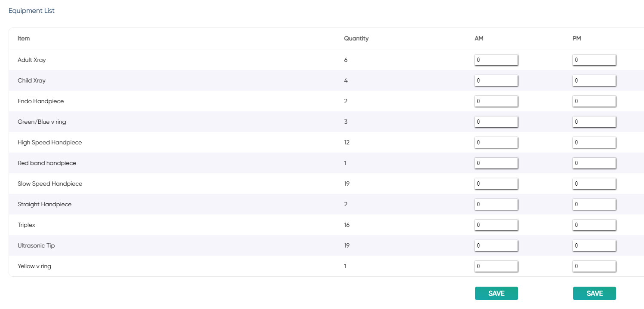This screenshot has width=644, height=309.
Task: Click the AM field for Child Xray
Action: point(496,81)
